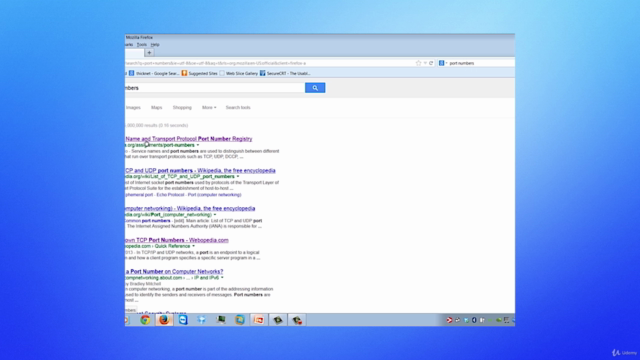
Task: Open the yellow-blue globe taskbar icon
Action: coord(240,320)
